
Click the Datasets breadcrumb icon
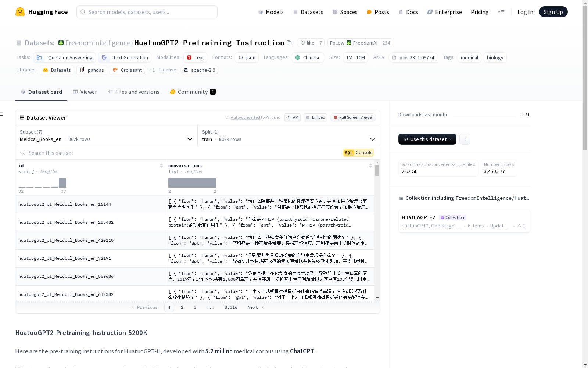click(x=19, y=43)
